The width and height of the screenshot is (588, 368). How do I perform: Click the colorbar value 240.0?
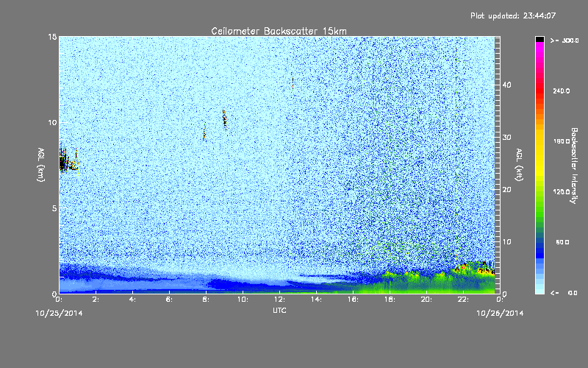(562, 91)
